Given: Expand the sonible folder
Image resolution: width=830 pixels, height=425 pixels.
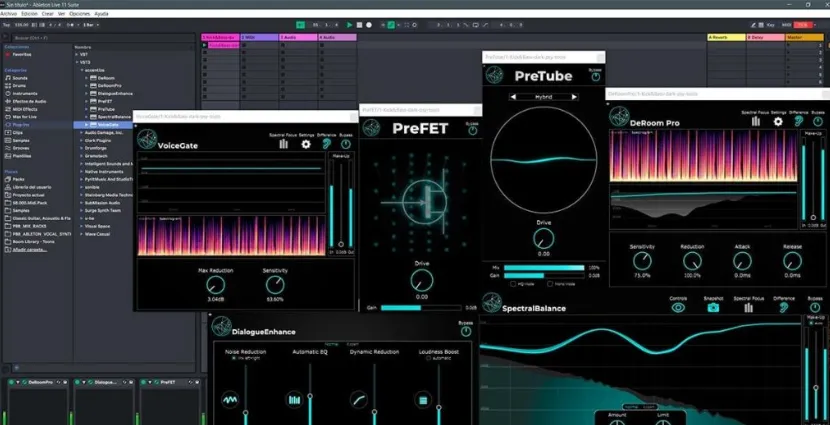Looking at the screenshot, I should point(82,187).
